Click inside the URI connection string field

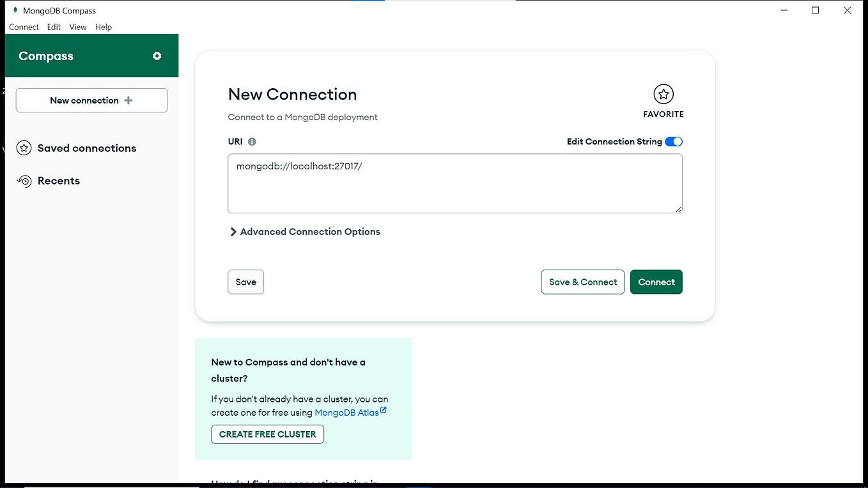454,182
